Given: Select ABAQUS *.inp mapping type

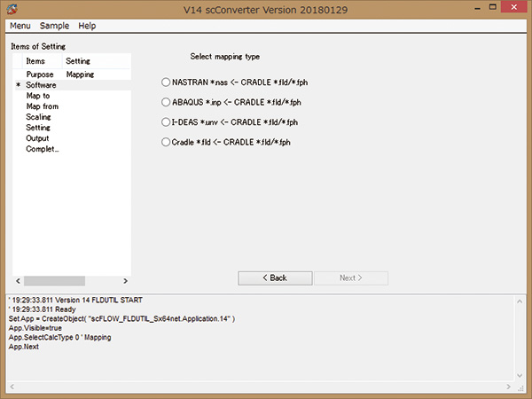Looking at the screenshot, I should [231, 102].
